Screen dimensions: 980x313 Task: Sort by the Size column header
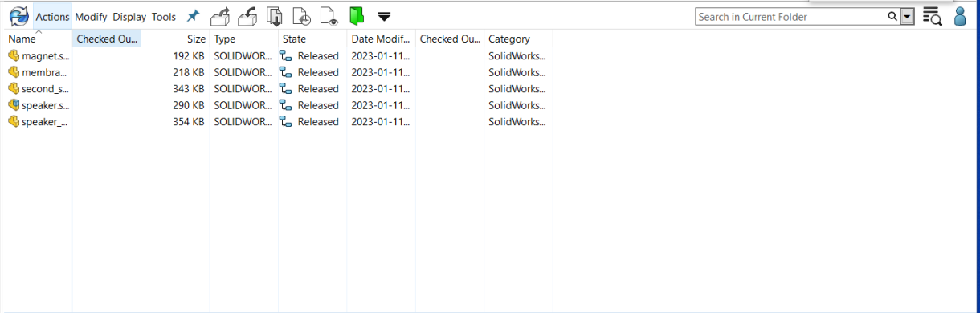175,39
